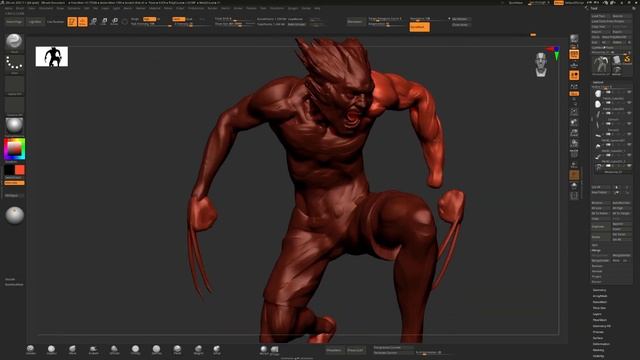Open the current brush thumbnail picker

coord(14,42)
